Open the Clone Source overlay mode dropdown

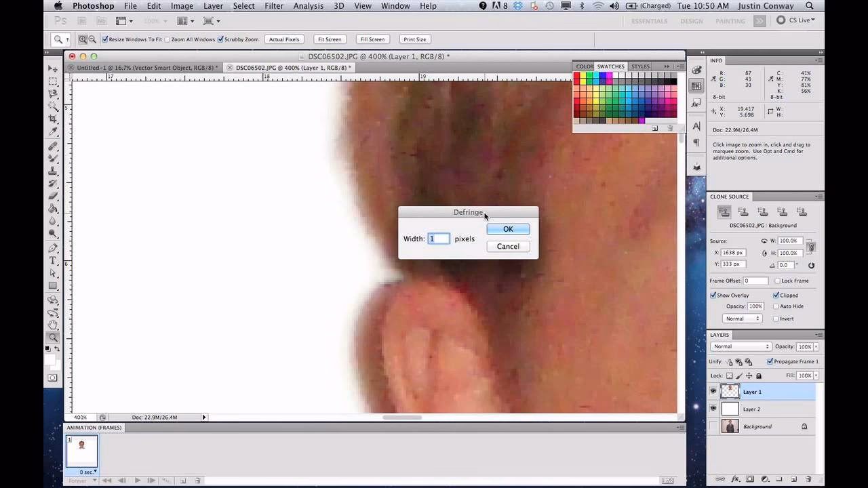pyautogui.click(x=743, y=318)
